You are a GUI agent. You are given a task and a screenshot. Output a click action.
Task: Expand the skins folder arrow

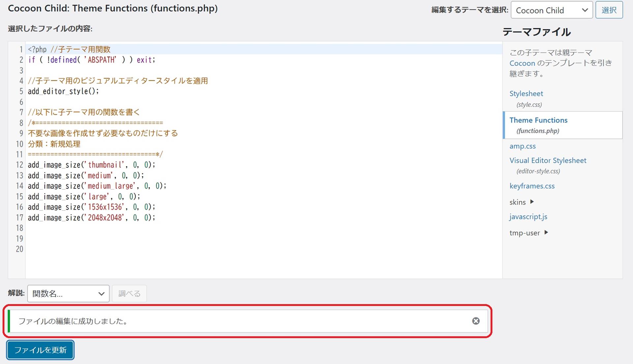pyautogui.click(x=532, y=202)
